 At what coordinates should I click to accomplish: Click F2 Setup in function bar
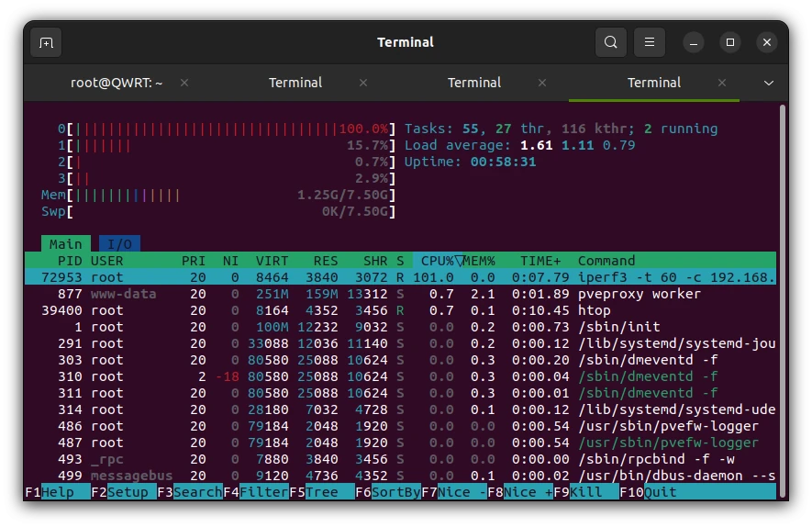point(124,492)
